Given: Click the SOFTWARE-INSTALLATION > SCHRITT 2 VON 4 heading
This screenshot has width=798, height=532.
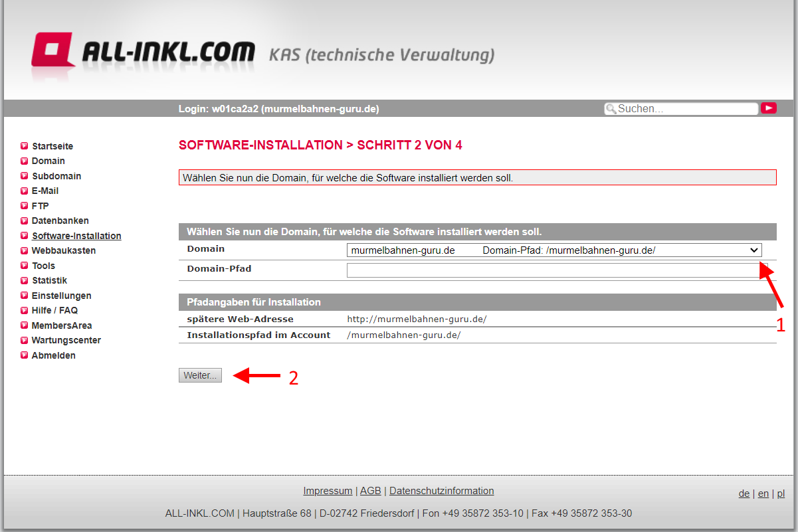Looking at the screenshot, I should (x=320, y=145).
